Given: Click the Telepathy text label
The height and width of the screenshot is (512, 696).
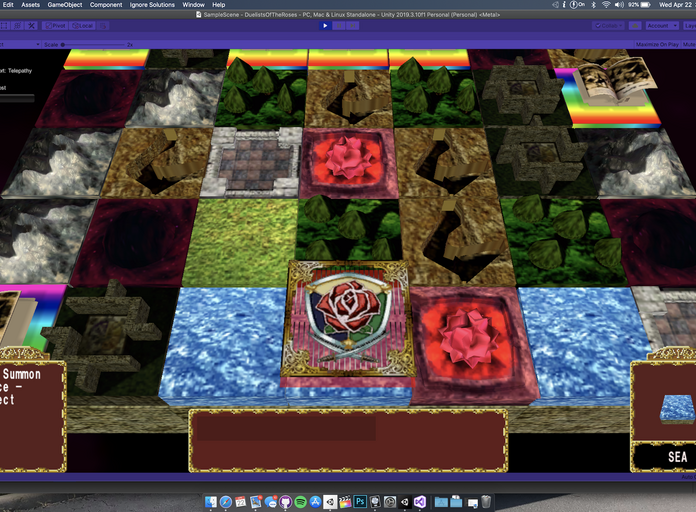Looking at the screenshot, I should click(x=20, y=71).
